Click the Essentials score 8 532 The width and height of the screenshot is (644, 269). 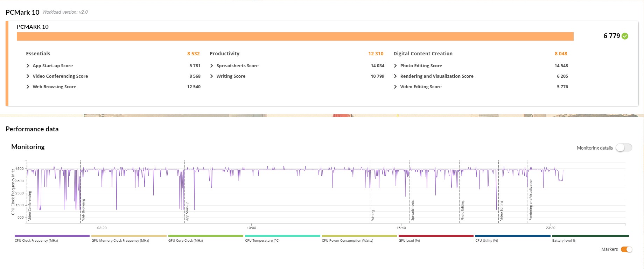click(x=194, y=54)
